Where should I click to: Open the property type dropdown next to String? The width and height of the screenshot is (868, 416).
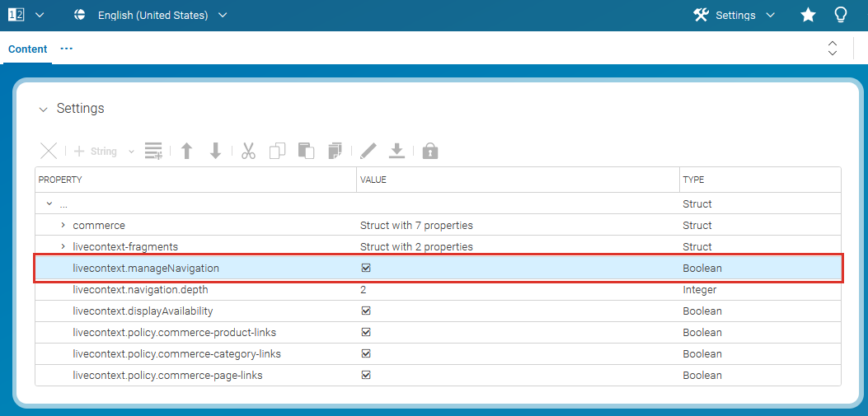(x=131, y=151)
